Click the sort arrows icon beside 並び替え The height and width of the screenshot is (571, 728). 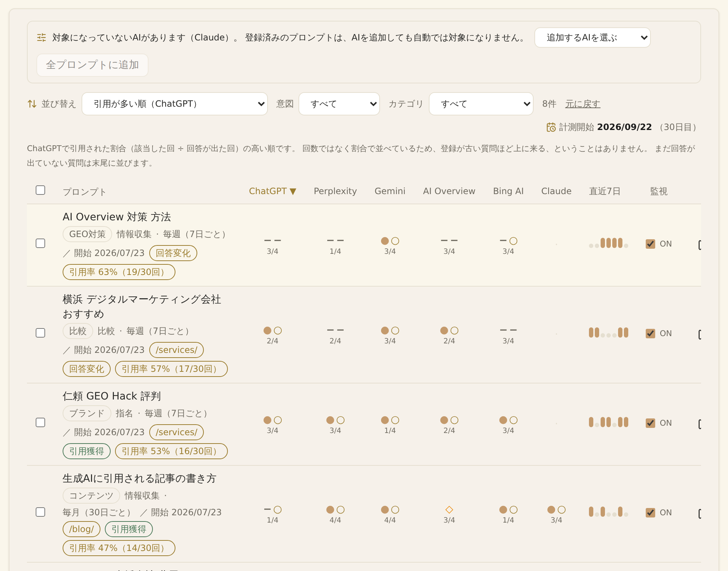point(32,104)
